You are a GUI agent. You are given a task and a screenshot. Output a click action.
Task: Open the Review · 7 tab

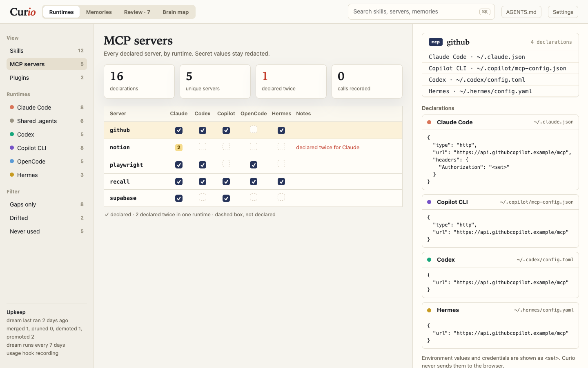[x=137, y=12]
